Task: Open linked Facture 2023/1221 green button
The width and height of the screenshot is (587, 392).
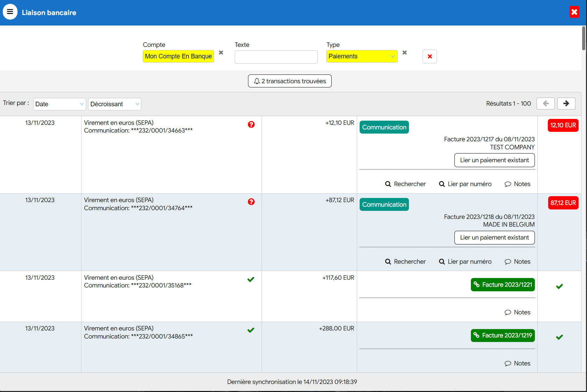Action: tap(503, 285)
